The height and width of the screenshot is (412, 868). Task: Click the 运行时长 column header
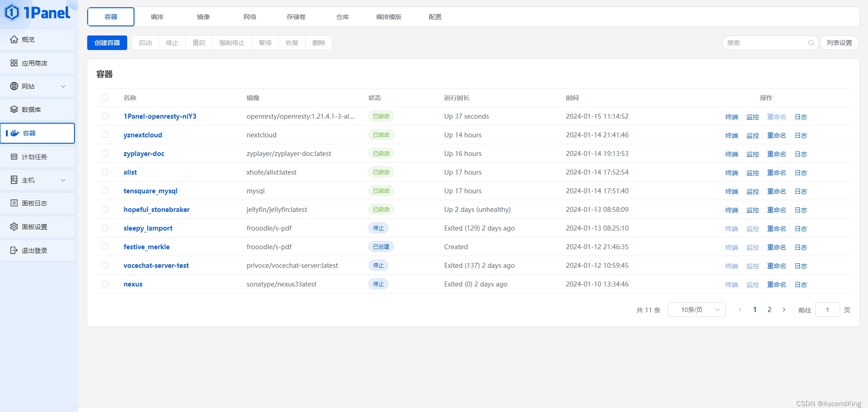pos(457,98)
